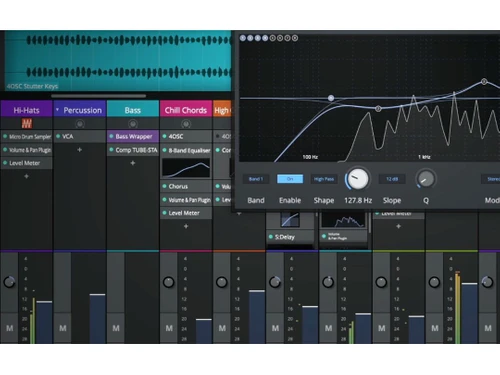
Task: Open the Comp TUBE-STA plugin
Action: (133, 150)
